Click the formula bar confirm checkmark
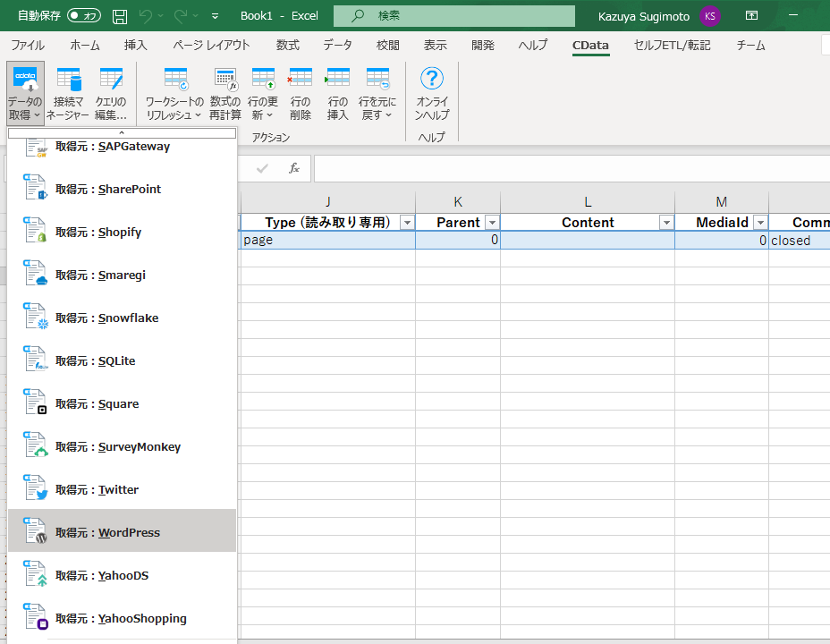Screen dimensions: 830x644 click(x=262, y=168)
